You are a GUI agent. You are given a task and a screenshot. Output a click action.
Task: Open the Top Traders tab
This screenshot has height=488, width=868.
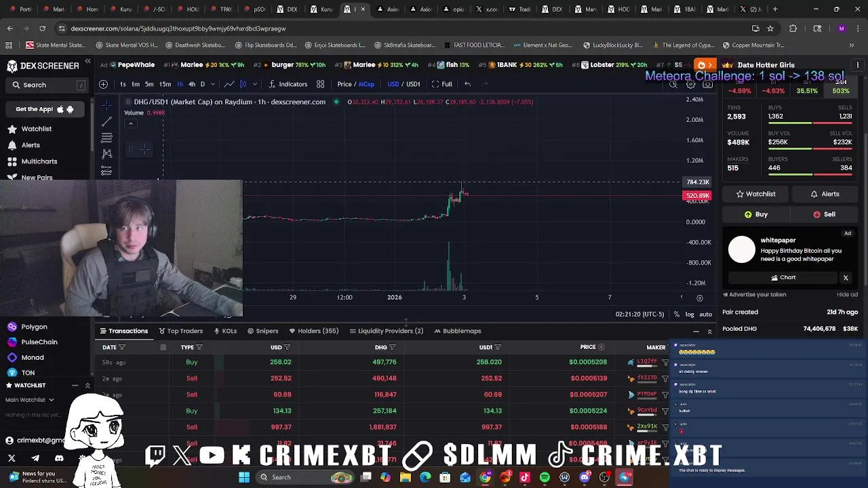pos(180,331)
